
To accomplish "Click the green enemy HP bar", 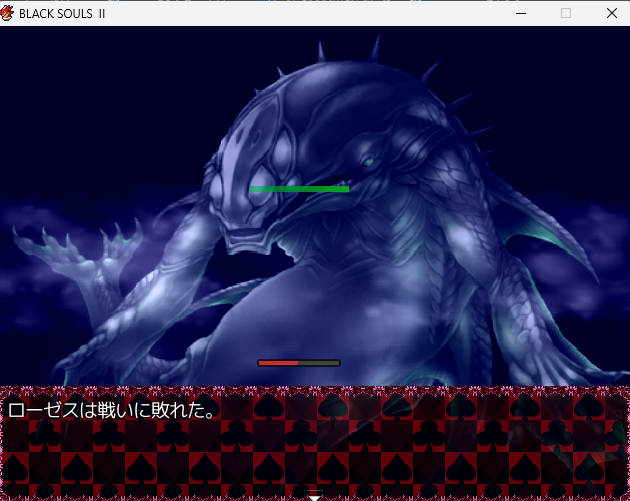I will coord(299,189).
